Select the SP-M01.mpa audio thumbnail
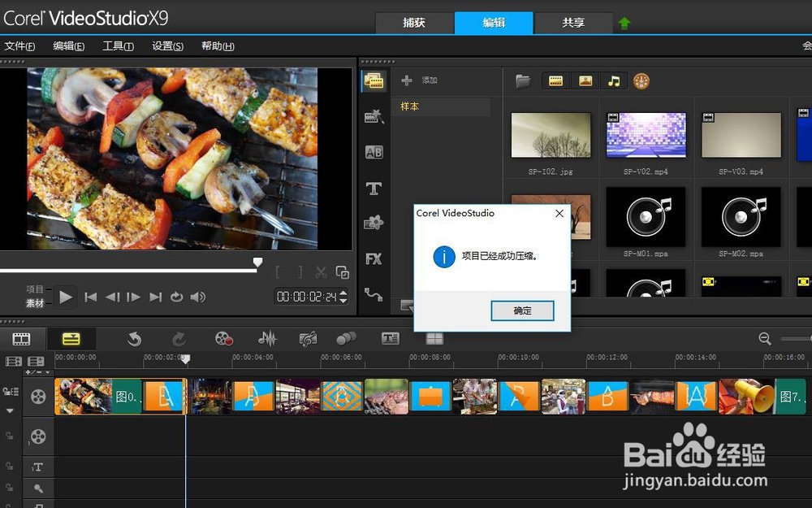812x508 pixels. coord(646,217)
